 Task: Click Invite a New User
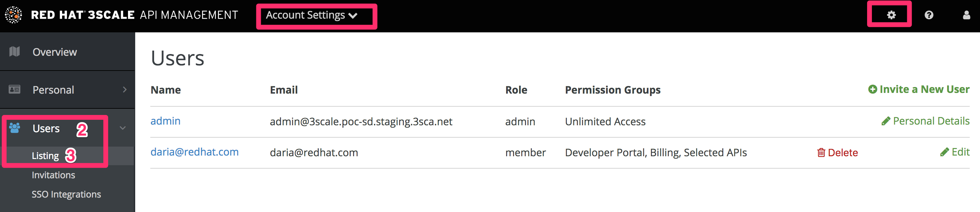[x=924, y=89]
